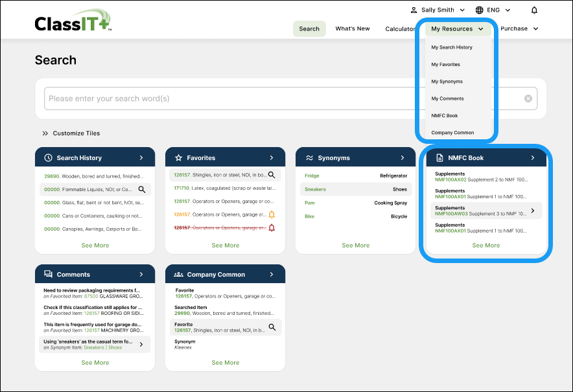Viewport: 573px width, 392px height.
Task: Open the NMFC Book tile arrow
Action: (533, 158)
